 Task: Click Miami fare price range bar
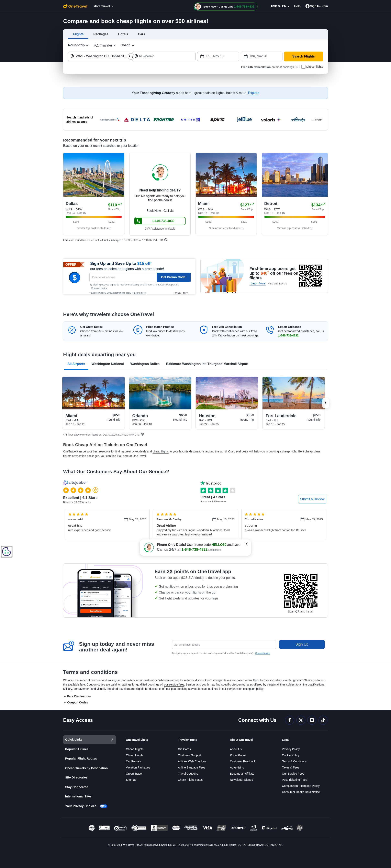coord(226,217)
